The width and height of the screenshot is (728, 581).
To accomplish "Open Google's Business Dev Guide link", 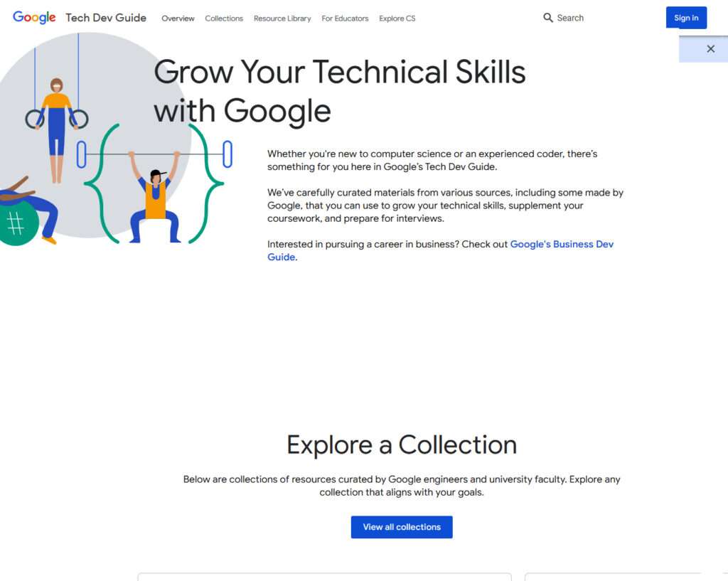I will (562, 244).
